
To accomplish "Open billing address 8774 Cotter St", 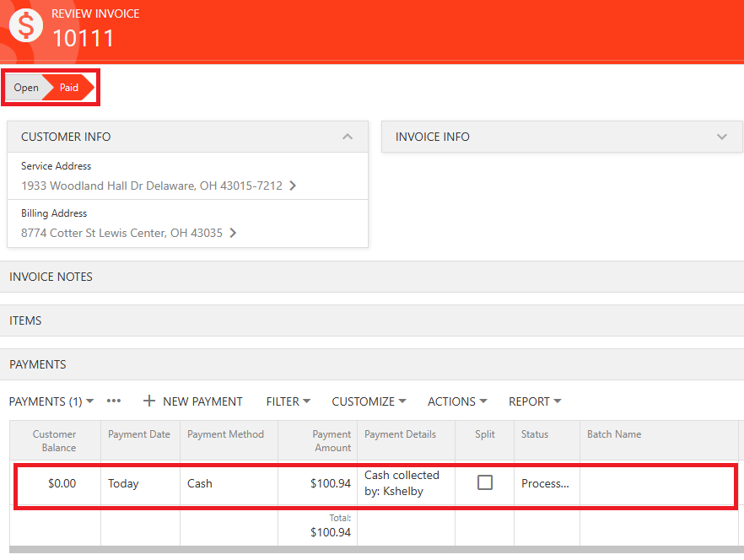I will pyautogui.click(x=121, y=233).
